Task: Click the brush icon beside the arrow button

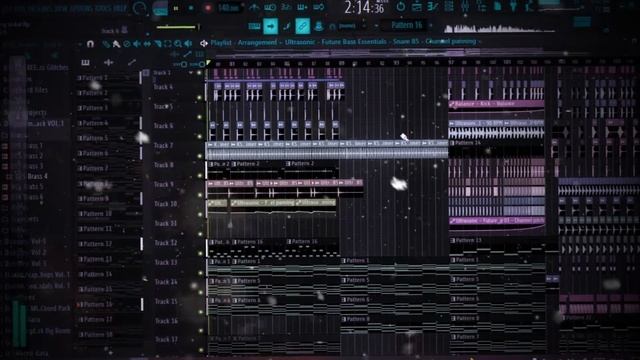Action: tap(287, 26)
